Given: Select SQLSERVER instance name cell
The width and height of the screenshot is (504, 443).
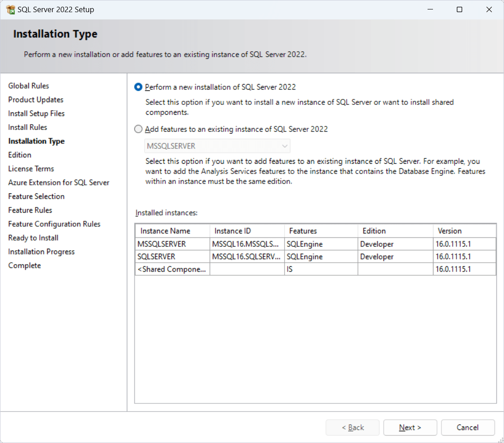Looking at the screenshot, I should [x=173, y=256].
